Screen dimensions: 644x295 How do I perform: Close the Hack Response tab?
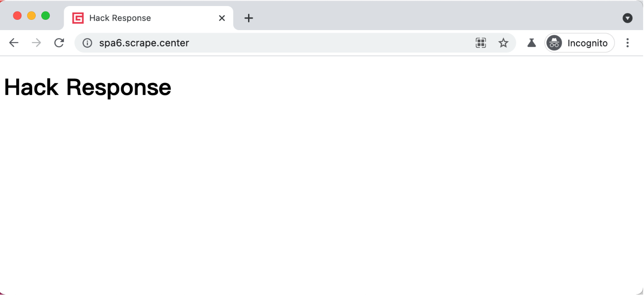click(222, 18)
